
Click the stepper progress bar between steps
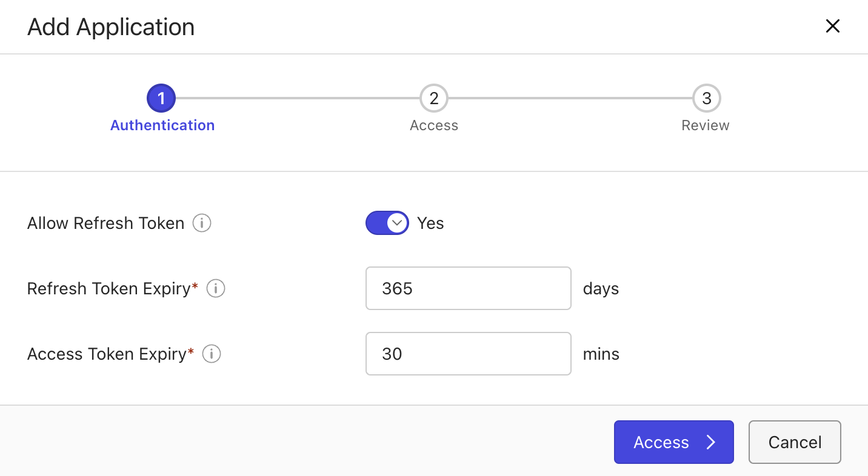pyautogui.click(x=297, y=98)
